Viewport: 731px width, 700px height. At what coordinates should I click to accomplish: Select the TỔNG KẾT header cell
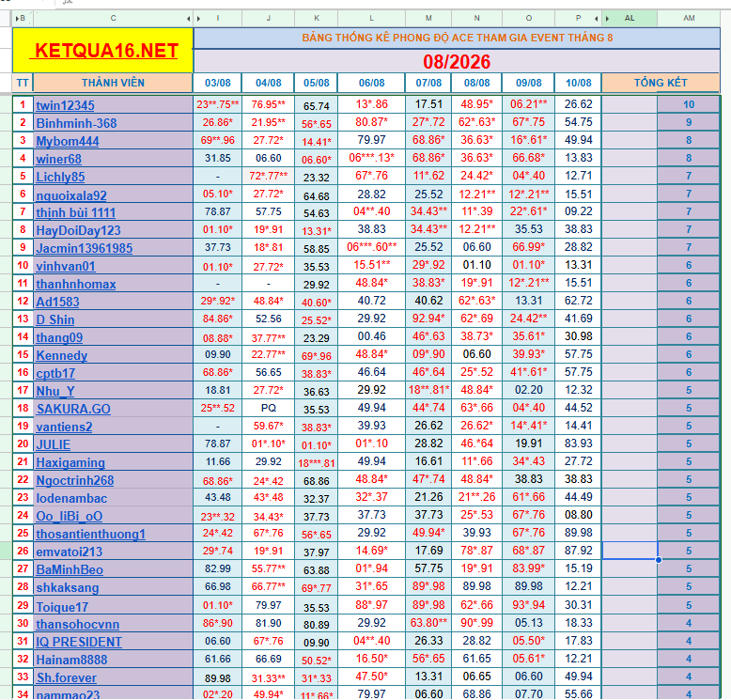(x=661, y=83)
